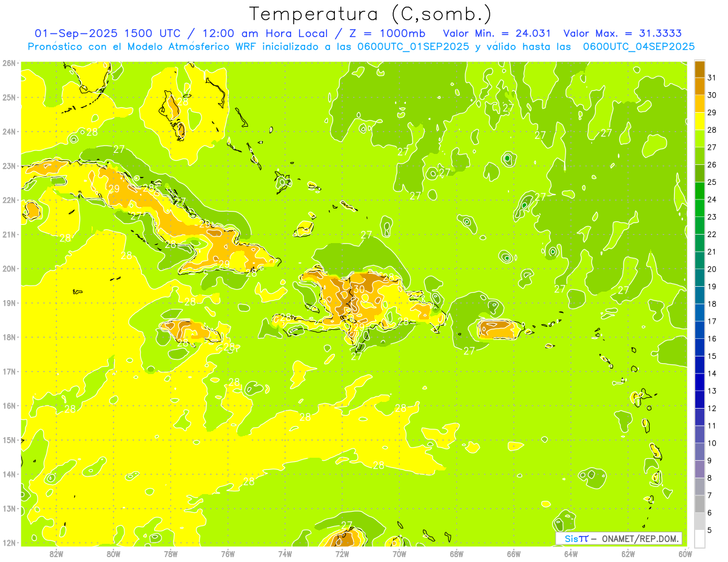Click the 82W longitude label
This screenshot has height=562, width=728.
click(x=56, y=553)
